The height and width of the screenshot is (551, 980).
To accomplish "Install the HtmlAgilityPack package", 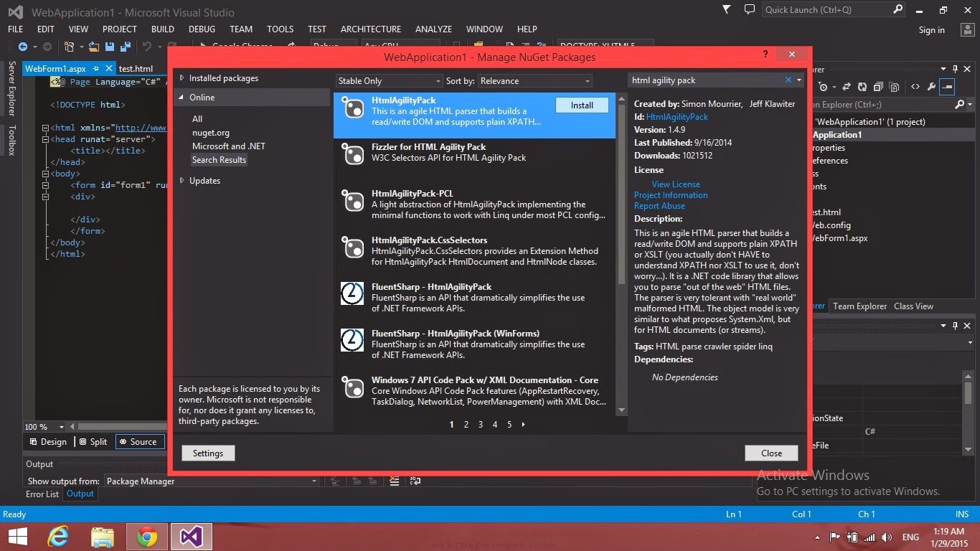I will click(582, 105).
